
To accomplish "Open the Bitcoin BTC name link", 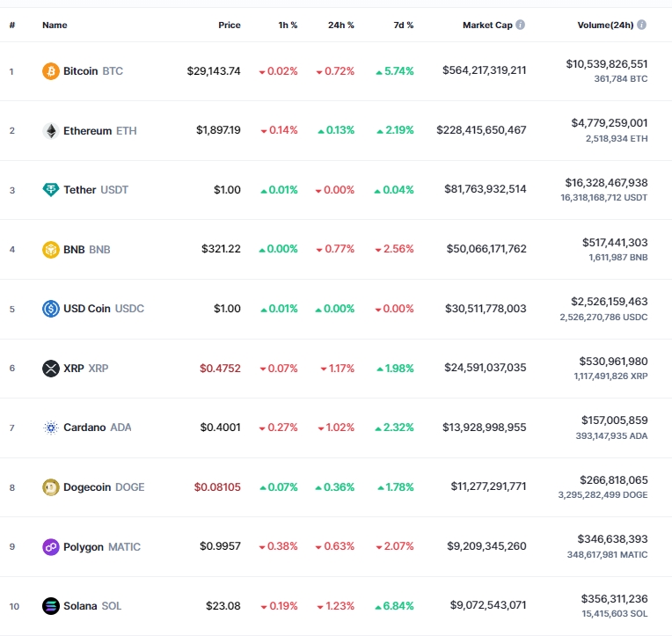I will 92,70.
